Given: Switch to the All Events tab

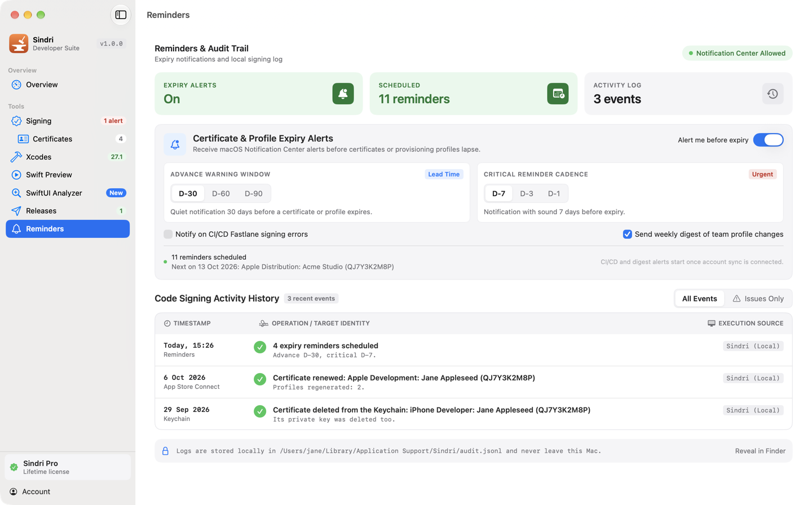Looking at the screenshot, I should (x=699, y=299).
